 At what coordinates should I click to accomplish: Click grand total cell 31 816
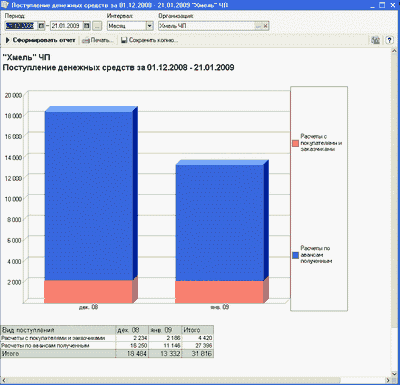197,354
